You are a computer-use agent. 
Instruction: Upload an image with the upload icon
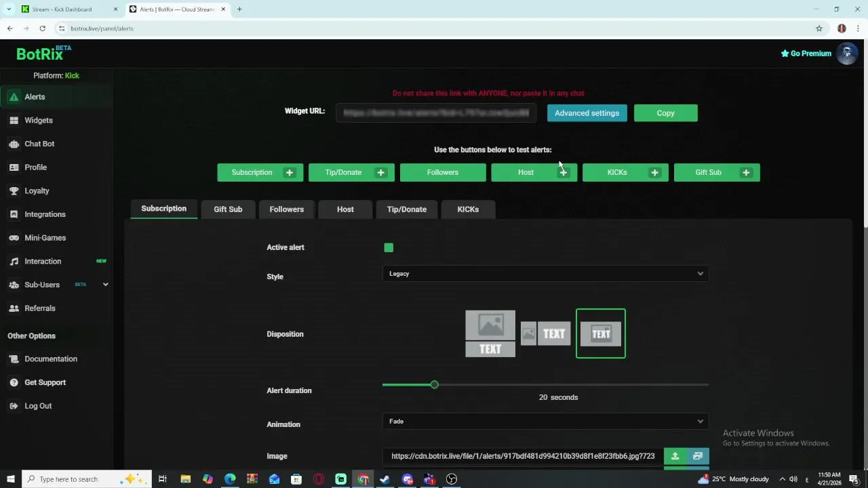(675, 456)
